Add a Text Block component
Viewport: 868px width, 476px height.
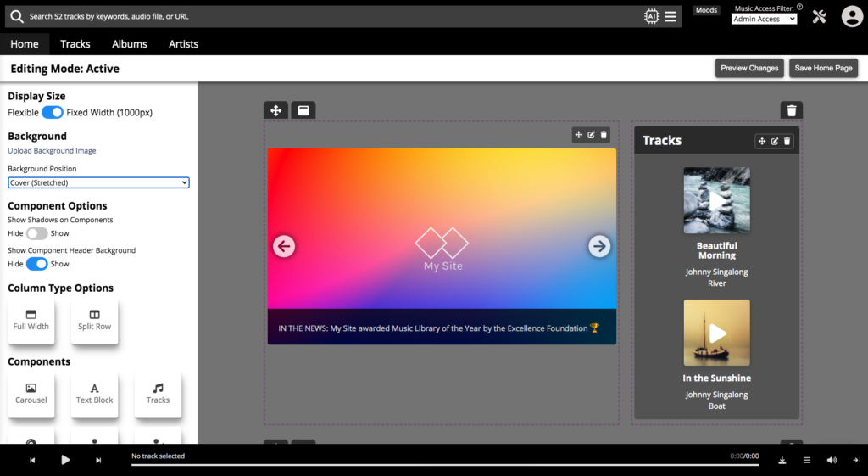pos(95,394)
